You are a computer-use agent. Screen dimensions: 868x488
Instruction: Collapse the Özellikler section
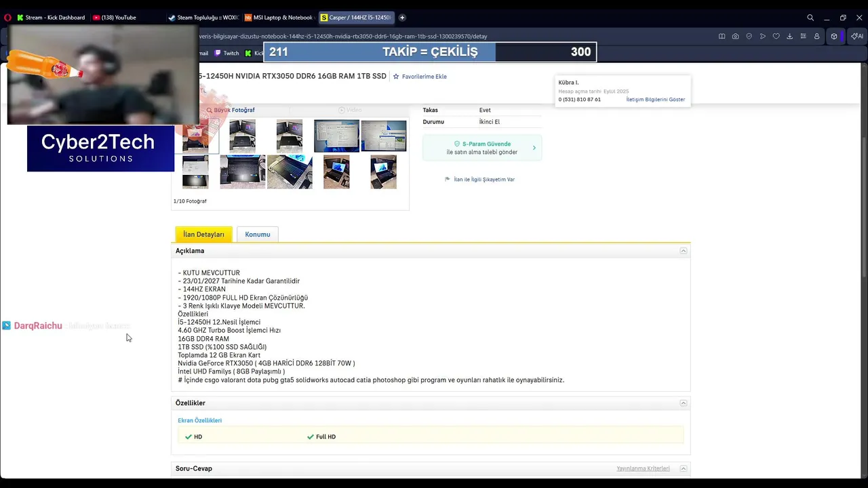pyautogui.click(x=684, y=403)
